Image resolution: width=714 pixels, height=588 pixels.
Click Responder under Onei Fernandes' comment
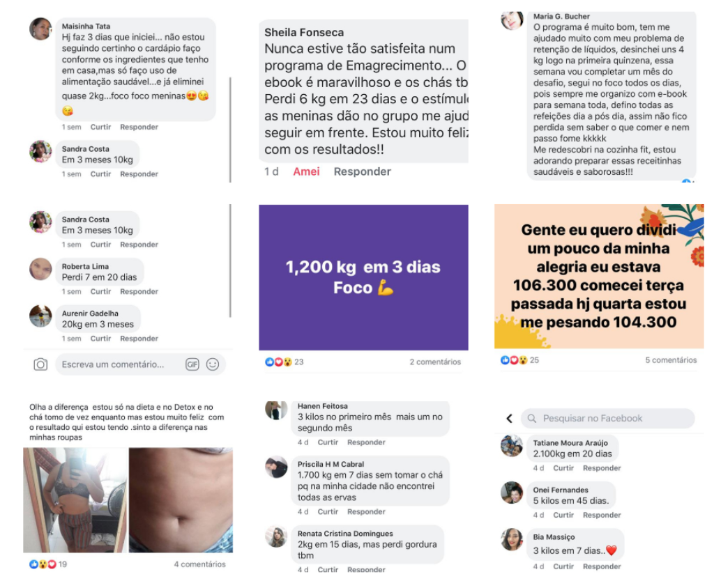(x=602, y=515)
